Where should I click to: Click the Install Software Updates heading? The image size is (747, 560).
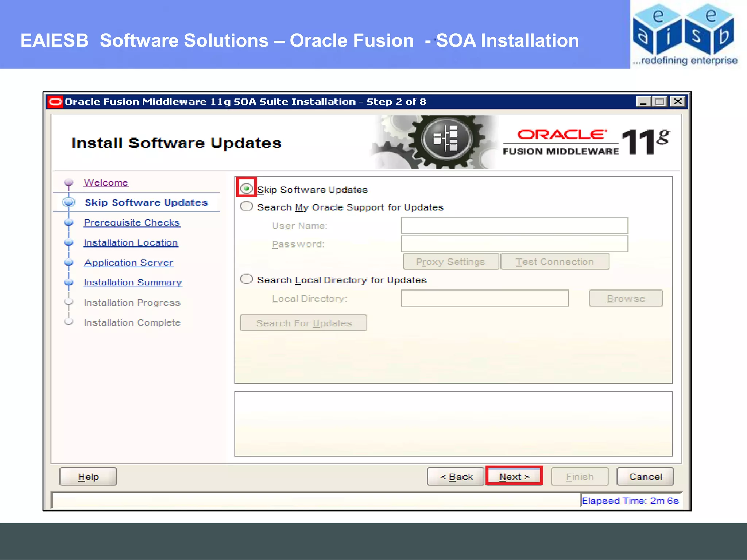[x=177, y=143]
